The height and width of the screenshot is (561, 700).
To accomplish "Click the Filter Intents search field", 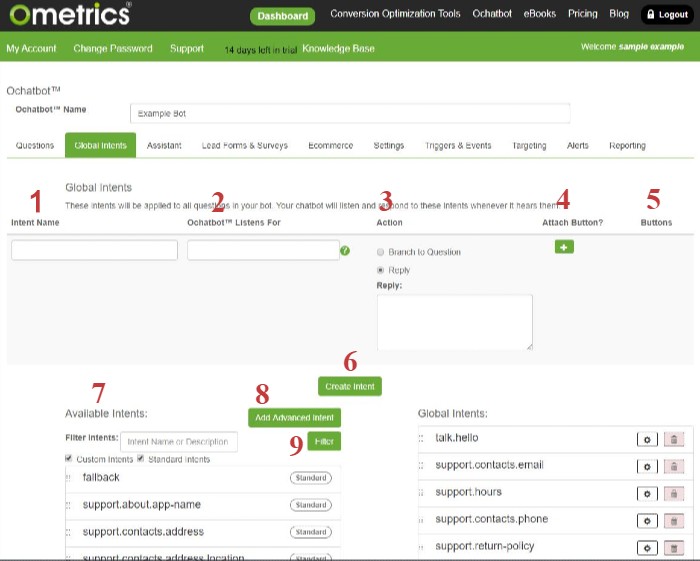I will point(179,442).
